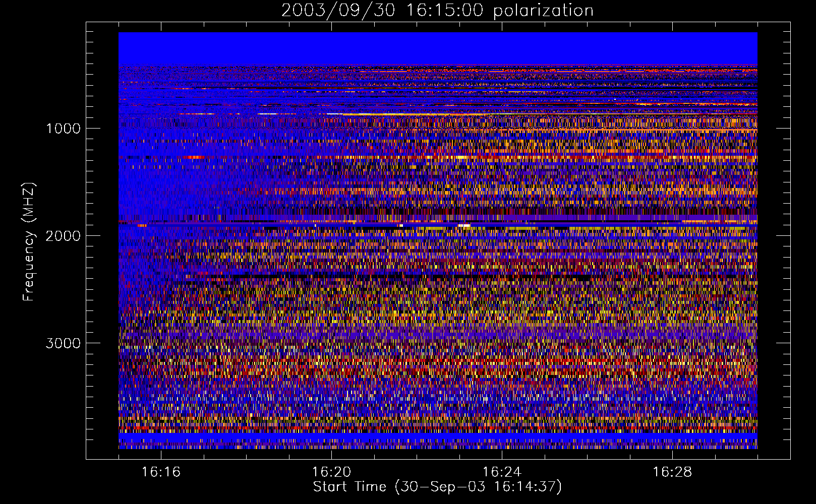Viewport: 816px width, 504px height.
Task: Click the 2000 frequency tick label
Action: (63, 236)
